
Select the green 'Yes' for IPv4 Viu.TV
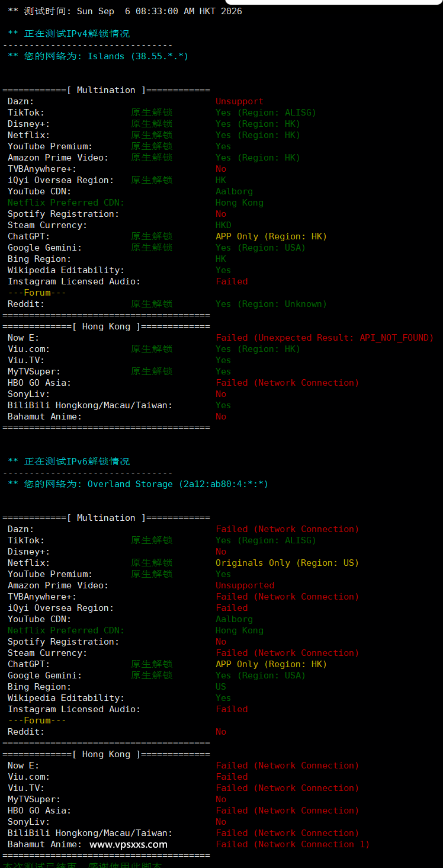[x=223, y=360]
